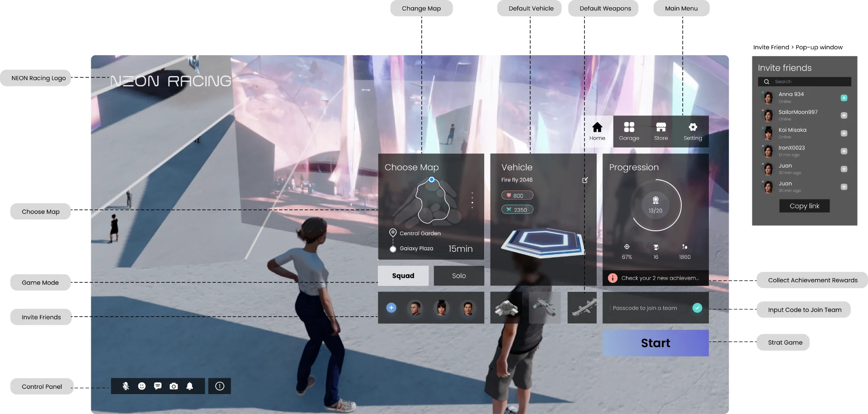Choose the third default weapon thumbnail

pyautogui.click(x=582, y=308)
